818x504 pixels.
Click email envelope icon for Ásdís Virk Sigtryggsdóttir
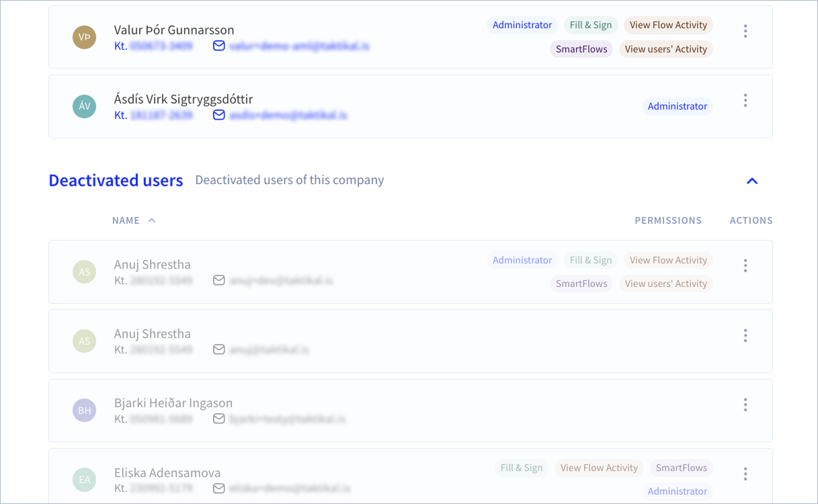tap(218, 115)
